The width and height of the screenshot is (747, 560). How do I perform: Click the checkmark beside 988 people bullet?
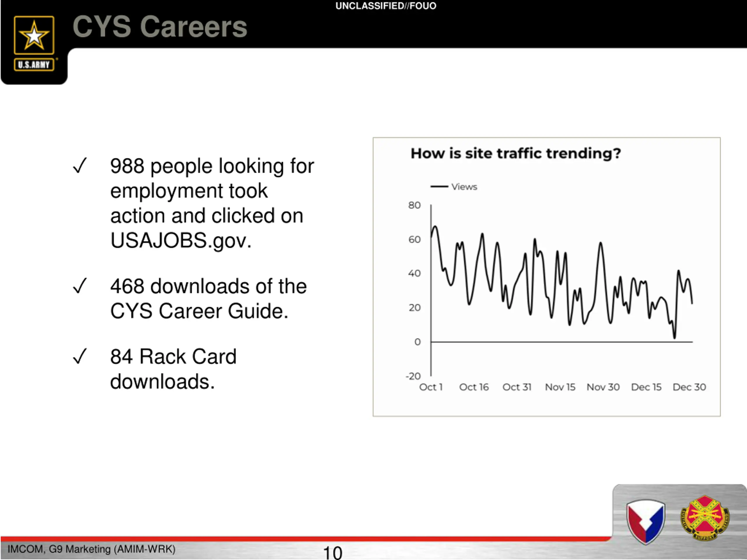tap(80, 165)
